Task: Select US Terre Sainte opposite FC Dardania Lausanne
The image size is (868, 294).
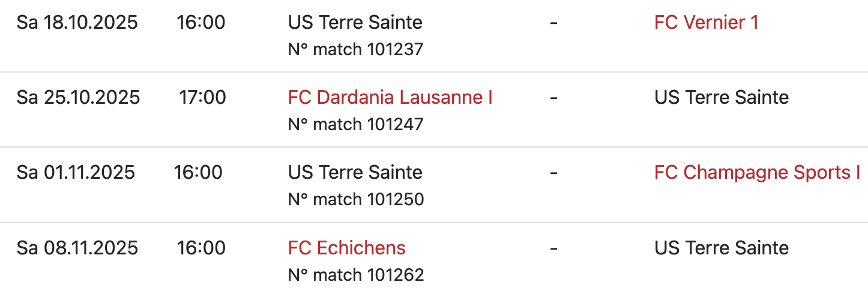Action: tap(721, 97)
